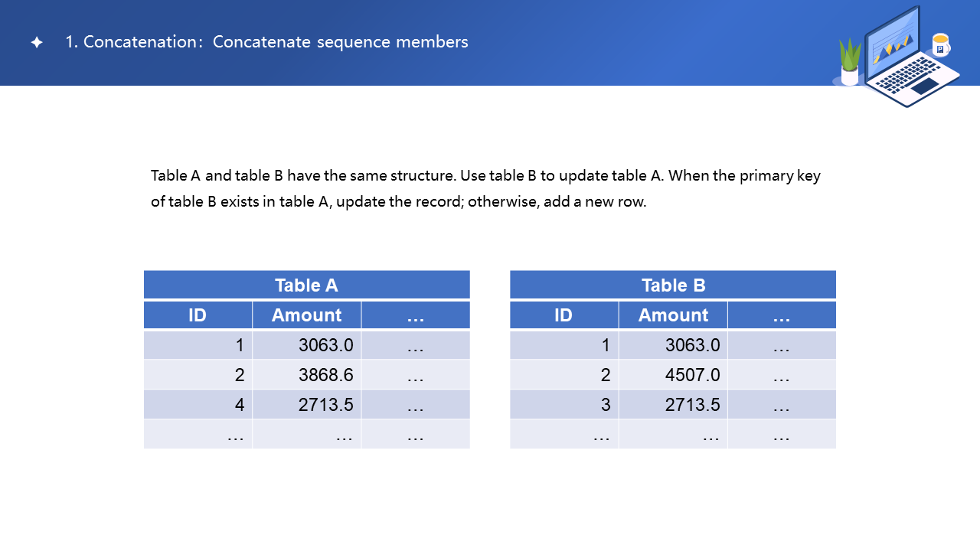Click the ID 2 cell in Table B
Viewport: 980px width, 551px height.
(563, 375)
